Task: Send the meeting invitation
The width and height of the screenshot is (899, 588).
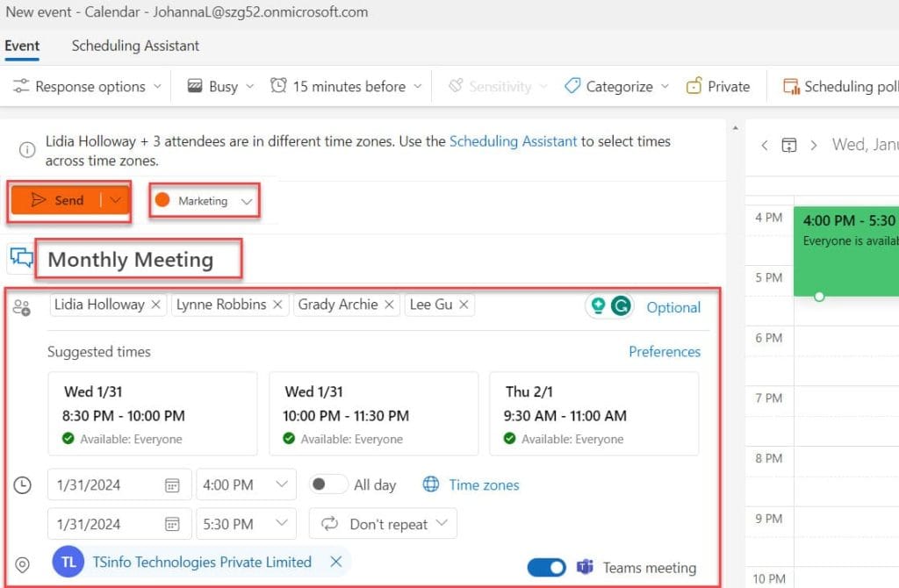Action: (x=57, y=200)
